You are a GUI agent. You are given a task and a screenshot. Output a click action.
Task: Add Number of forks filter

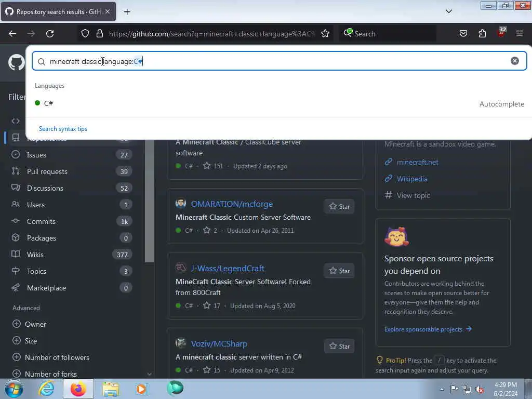(45, 374)
